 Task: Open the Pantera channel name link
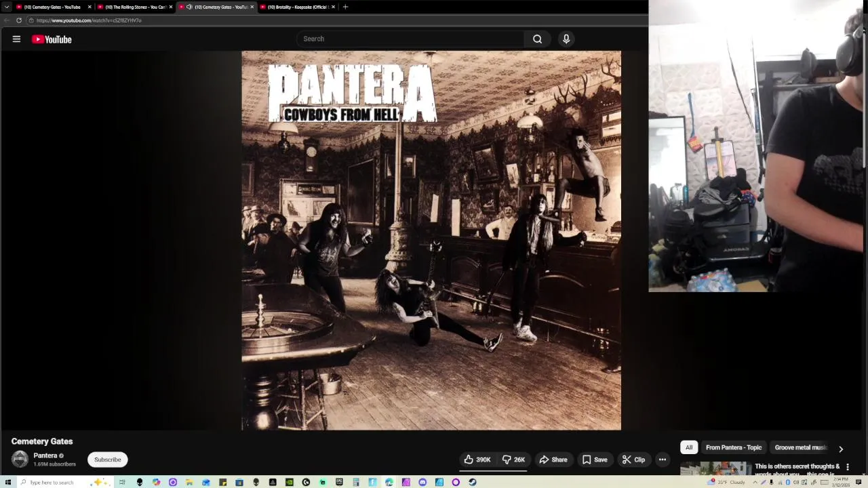pos(45,455)
